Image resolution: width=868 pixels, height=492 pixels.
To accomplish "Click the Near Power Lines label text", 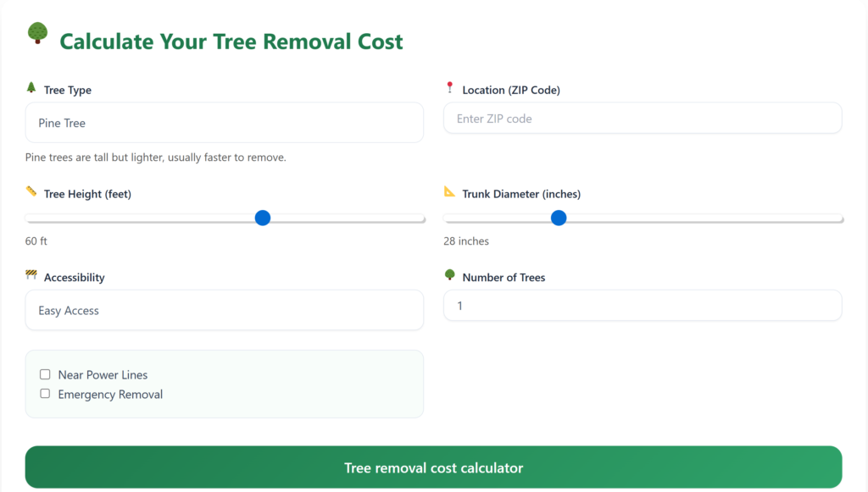I will click(103, 375).
